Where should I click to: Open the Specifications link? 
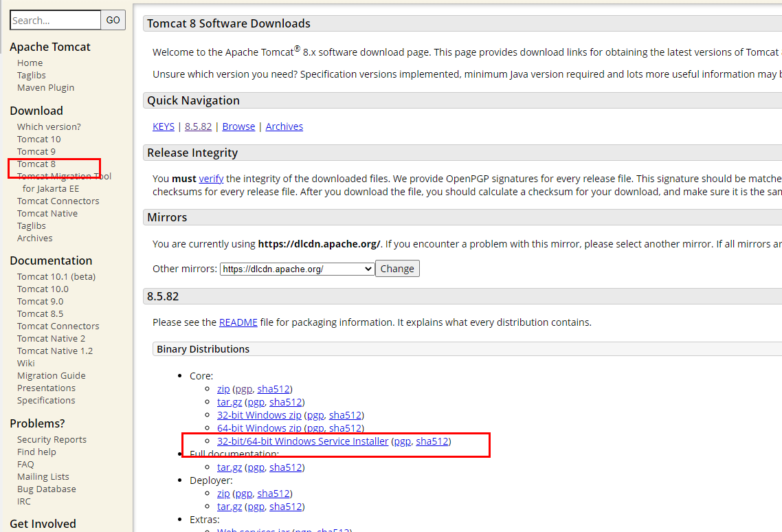46,401
